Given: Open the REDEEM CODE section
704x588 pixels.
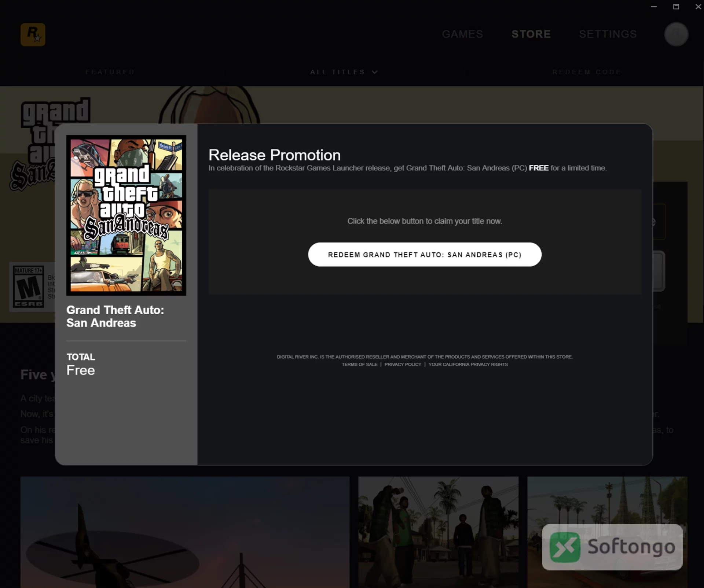Looking at the screenshot, I should [x=587, y=72].
